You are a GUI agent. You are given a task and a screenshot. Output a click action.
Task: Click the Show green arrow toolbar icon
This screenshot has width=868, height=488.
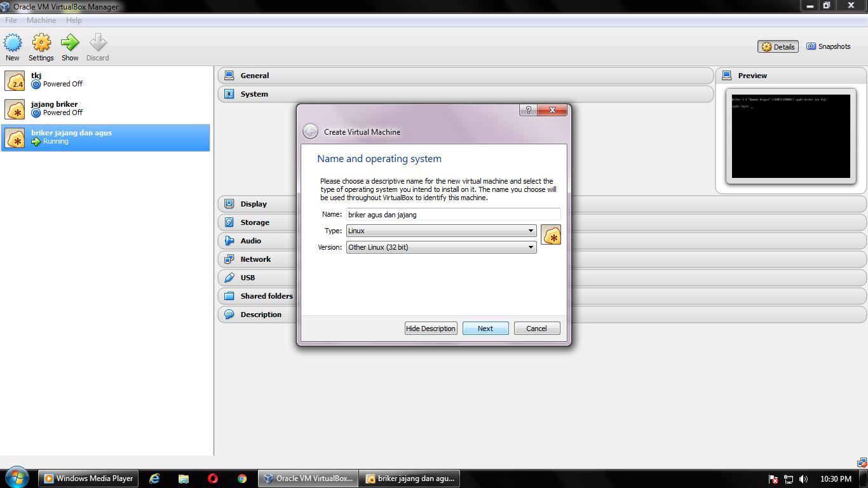pyautogui.click(x=70, y=43)
